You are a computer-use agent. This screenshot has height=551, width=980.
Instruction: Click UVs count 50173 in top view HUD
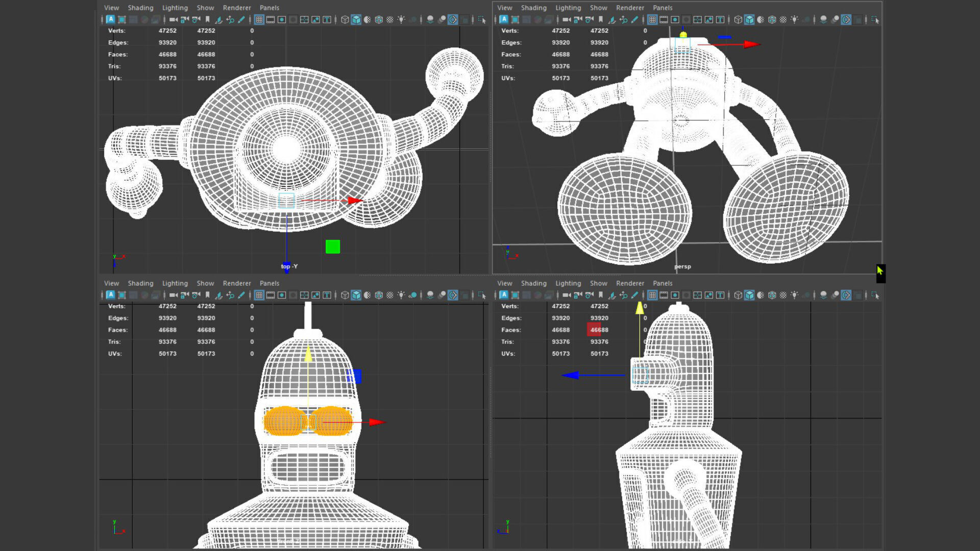[167, 78]
